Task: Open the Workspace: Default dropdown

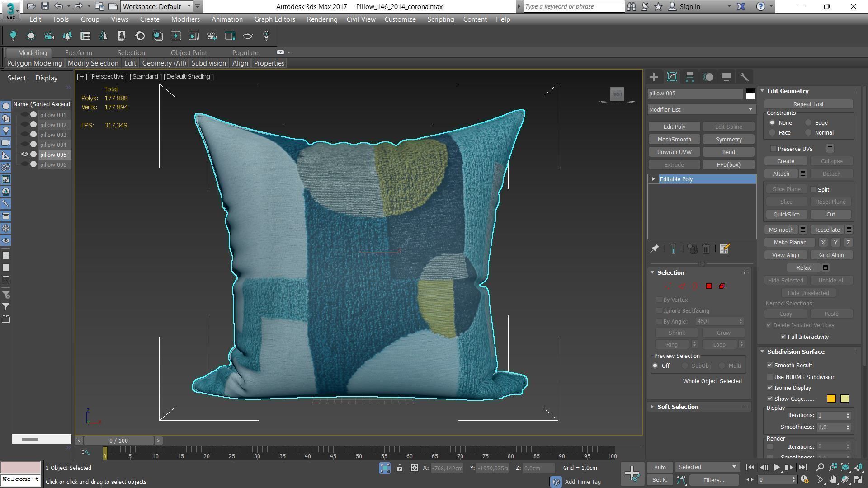Action: [157, 6]
